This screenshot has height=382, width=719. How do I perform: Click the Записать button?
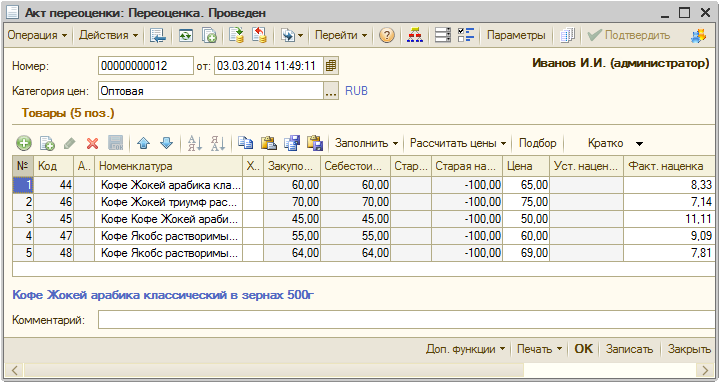[x=629, y=349]
